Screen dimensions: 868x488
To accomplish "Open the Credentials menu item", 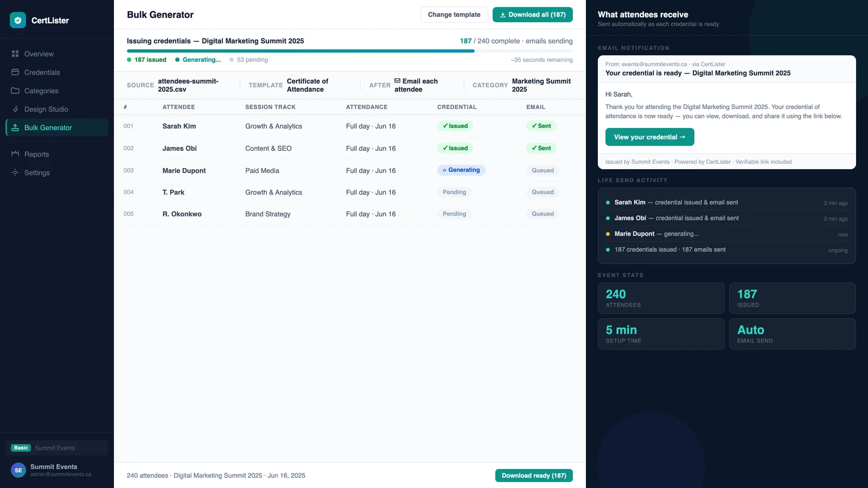I will 57,72.
